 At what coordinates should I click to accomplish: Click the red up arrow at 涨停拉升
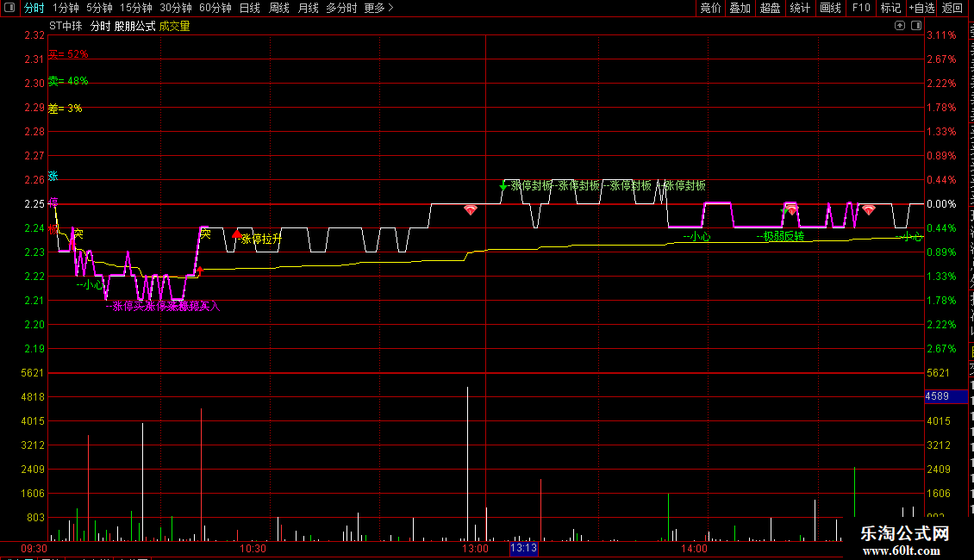point(237,234)
